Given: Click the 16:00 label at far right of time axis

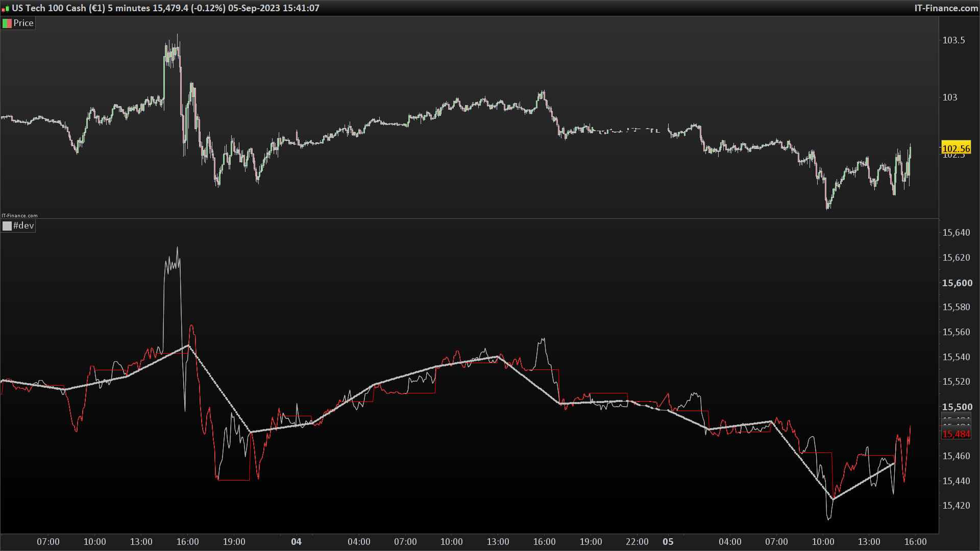Looking at the screenshot, I should point(915,542).
